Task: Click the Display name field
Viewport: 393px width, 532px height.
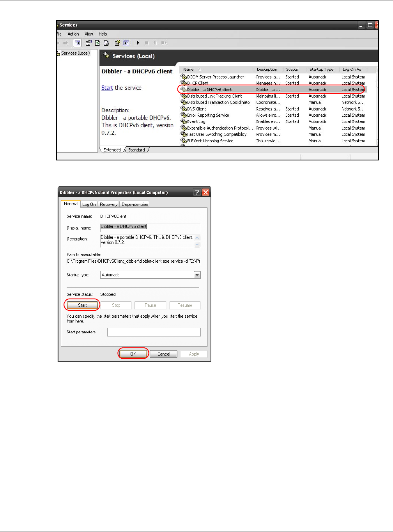Action: pos(150,227)
